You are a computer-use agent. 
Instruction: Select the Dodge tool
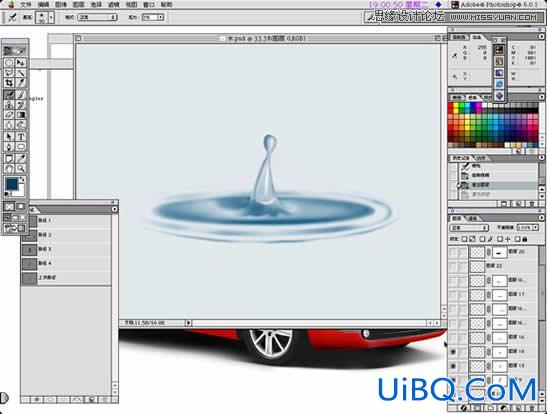pos(21,125)
